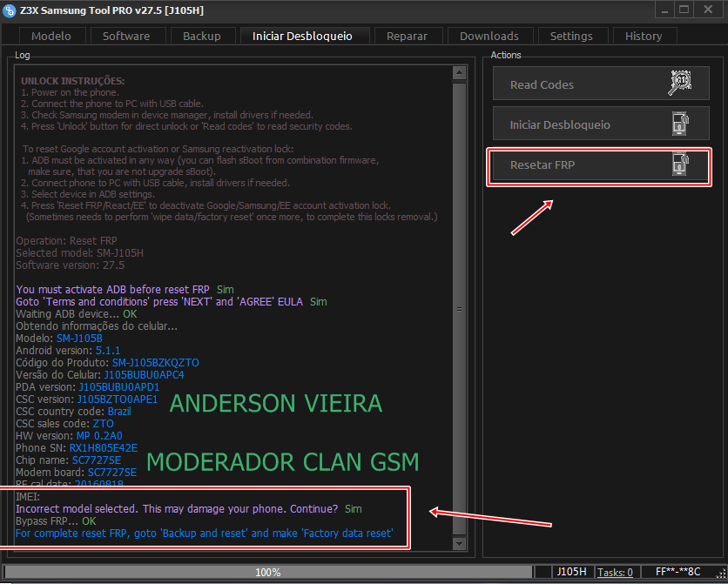Click the FF**-**8C serial status field
The width and height of the screenshot is (728, 584).
(x=677, y=572)
